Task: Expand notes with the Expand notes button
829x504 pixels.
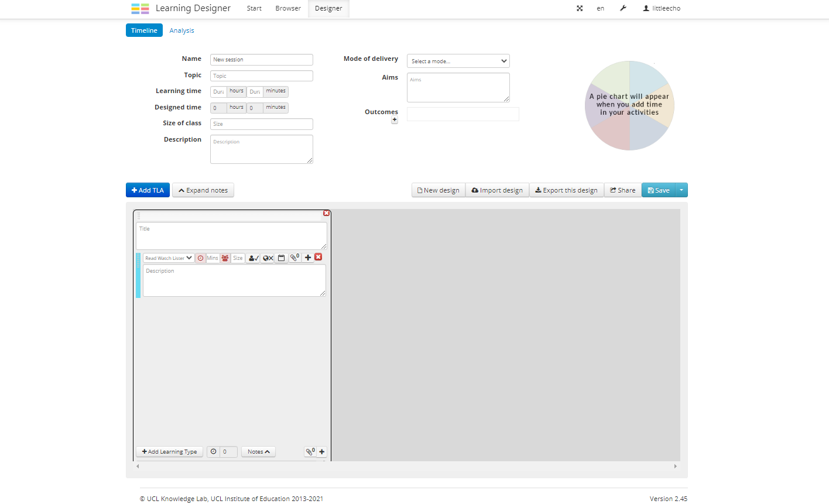Action: click(x=203, y=190)
